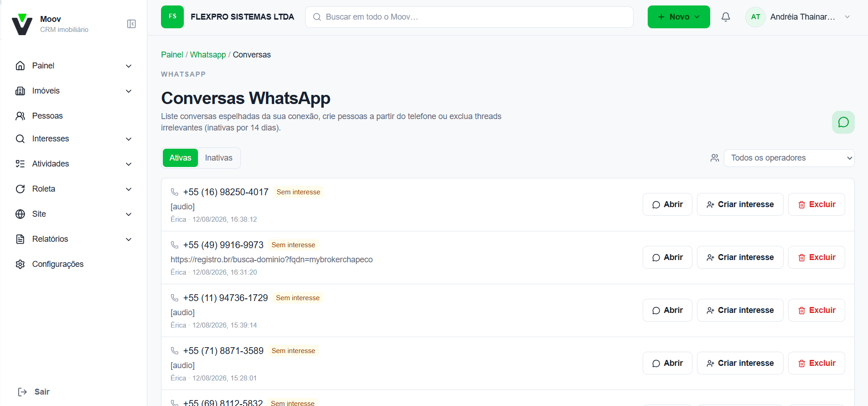The height and width of the screenshot is (406, 868).
Task: Click phone icon next to +55 (49) 9916-9973
Action: (175, 245)
